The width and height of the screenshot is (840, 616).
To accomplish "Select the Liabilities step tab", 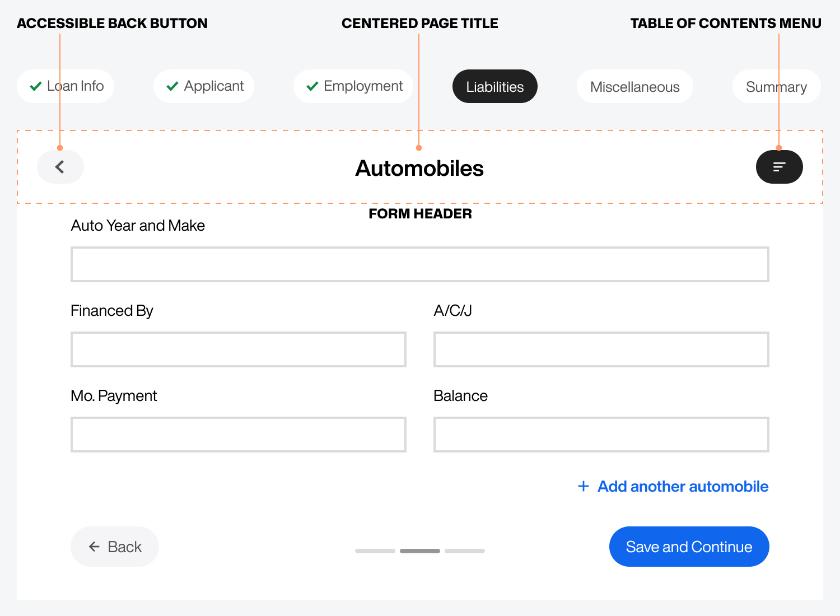I will (494, 86).
